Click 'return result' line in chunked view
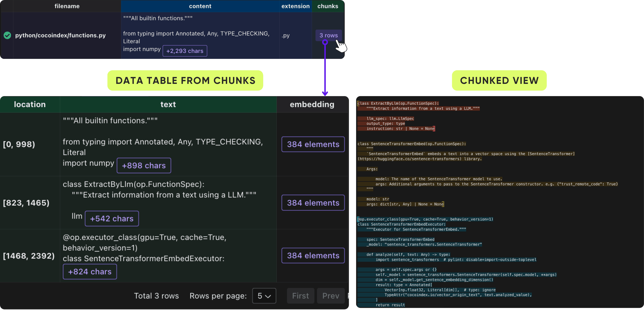Image resolution: width=644 pixels, height=310 pixels. (x=390, y=305)
